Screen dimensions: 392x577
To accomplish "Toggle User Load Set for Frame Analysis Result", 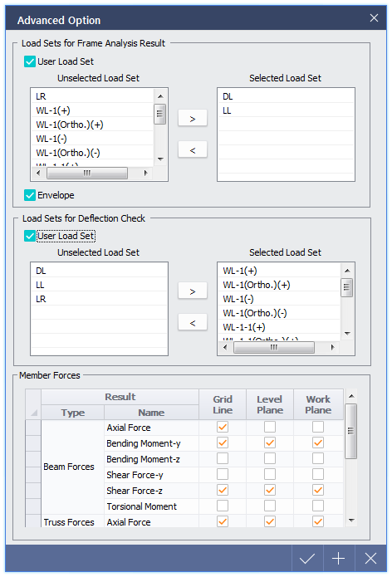I will point(29,61).
